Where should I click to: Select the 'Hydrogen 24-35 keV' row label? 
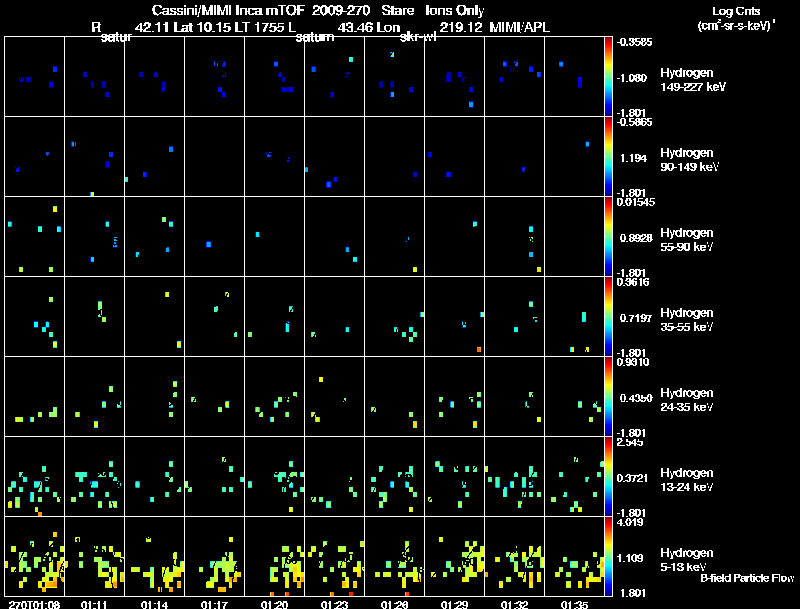[x=687, y=400]
